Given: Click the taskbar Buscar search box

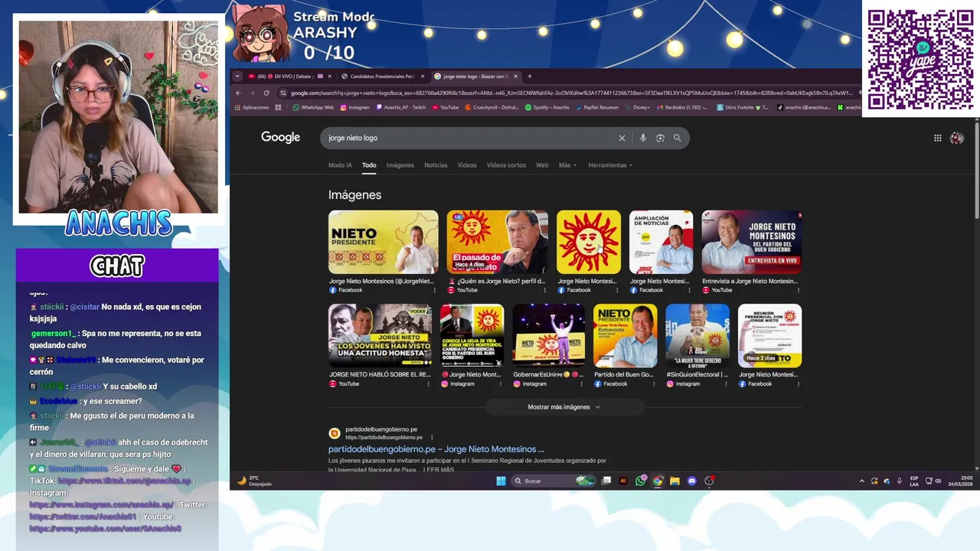Looking at the screenshot, I should [554, 481].
